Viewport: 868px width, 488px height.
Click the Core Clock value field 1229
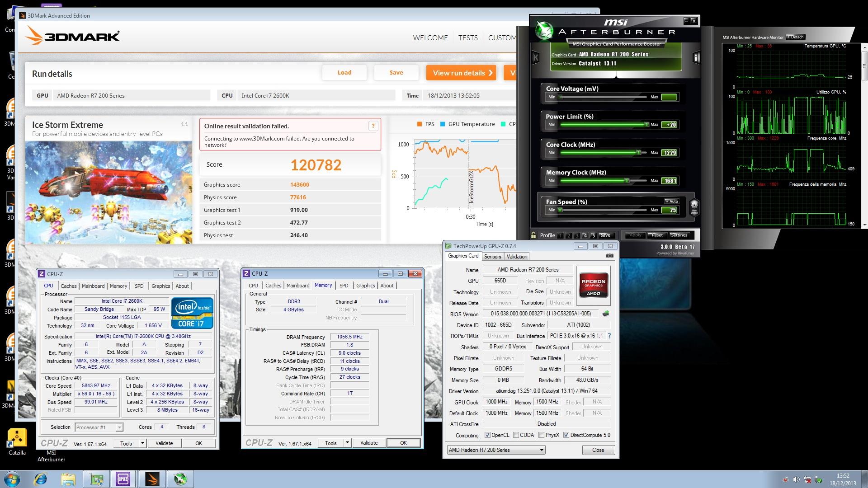670,153
